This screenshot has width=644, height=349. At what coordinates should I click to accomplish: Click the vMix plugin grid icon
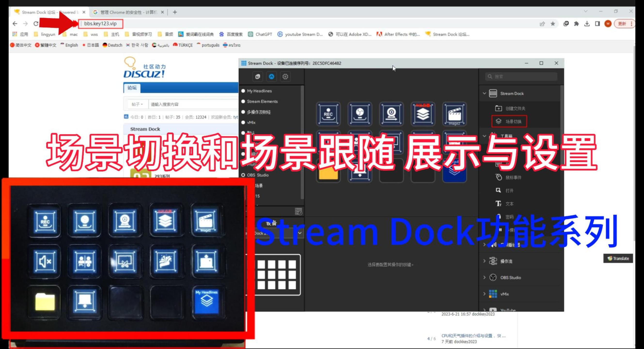point(493,294)
